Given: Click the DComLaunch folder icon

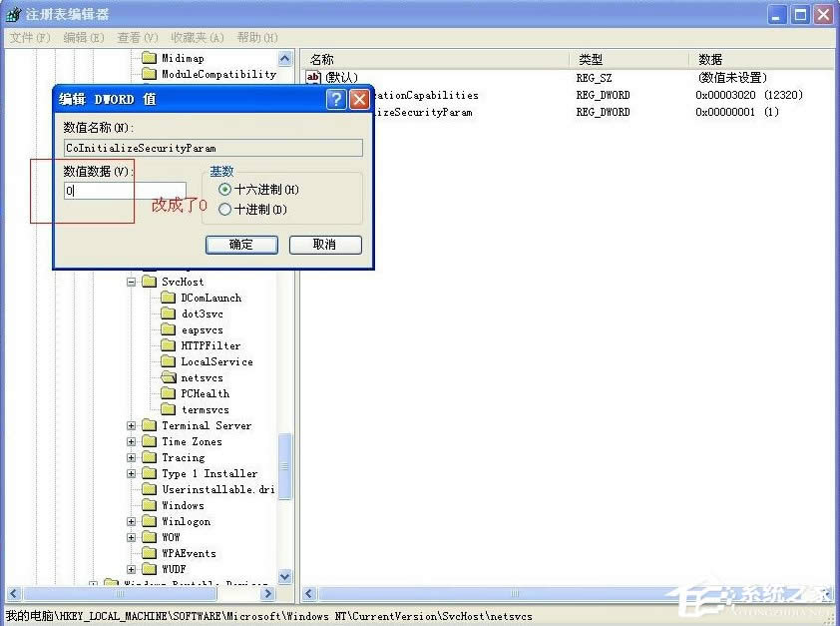Looking at the screenshot, I should point(170,297).
